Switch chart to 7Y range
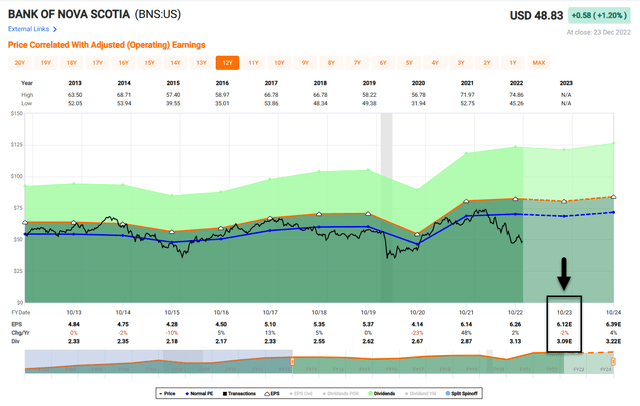This screenshot has height=406, width=640. pyautogui.click(x=357, y=63)
